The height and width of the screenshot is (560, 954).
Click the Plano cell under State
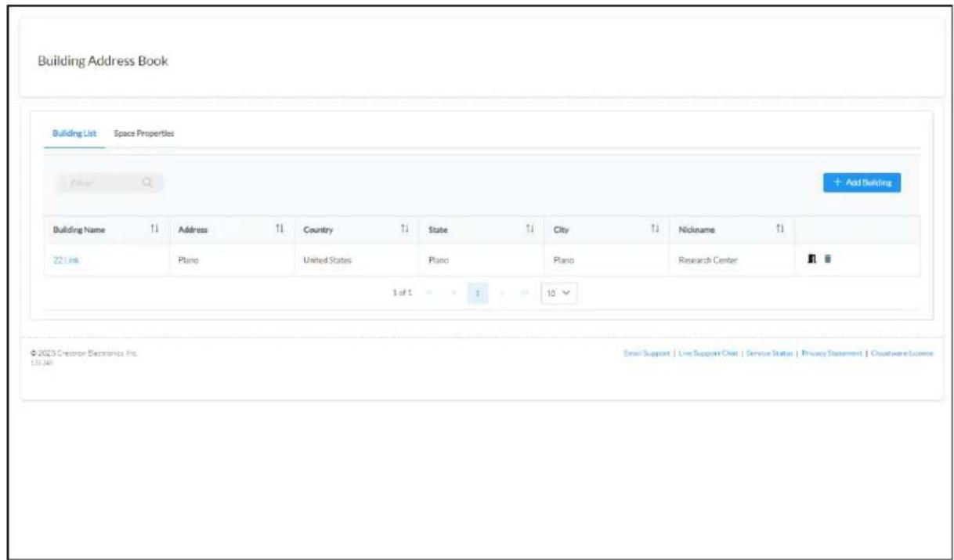point(439,260)
